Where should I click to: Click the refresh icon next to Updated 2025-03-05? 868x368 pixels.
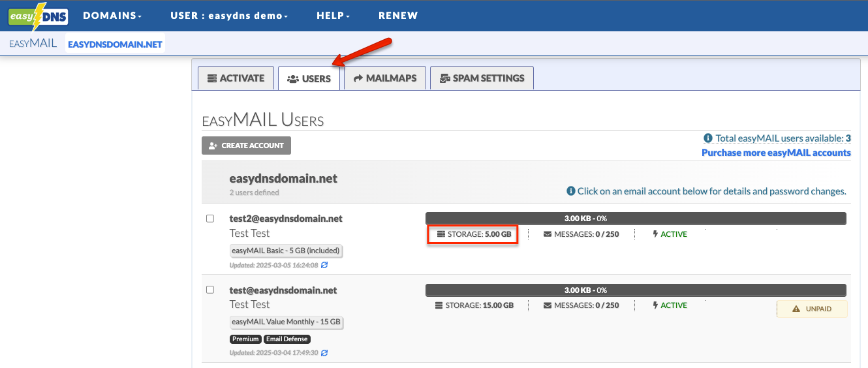point(324,265)
